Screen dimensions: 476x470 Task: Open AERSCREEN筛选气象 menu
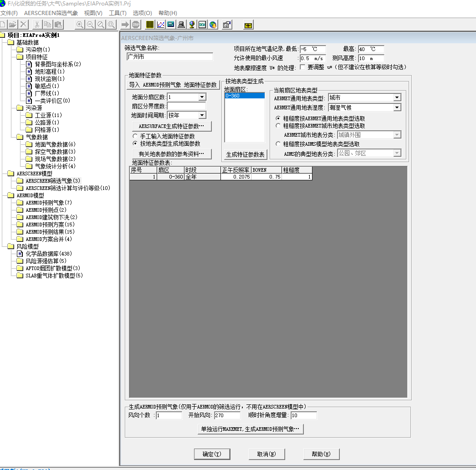(x=51, y=13)
